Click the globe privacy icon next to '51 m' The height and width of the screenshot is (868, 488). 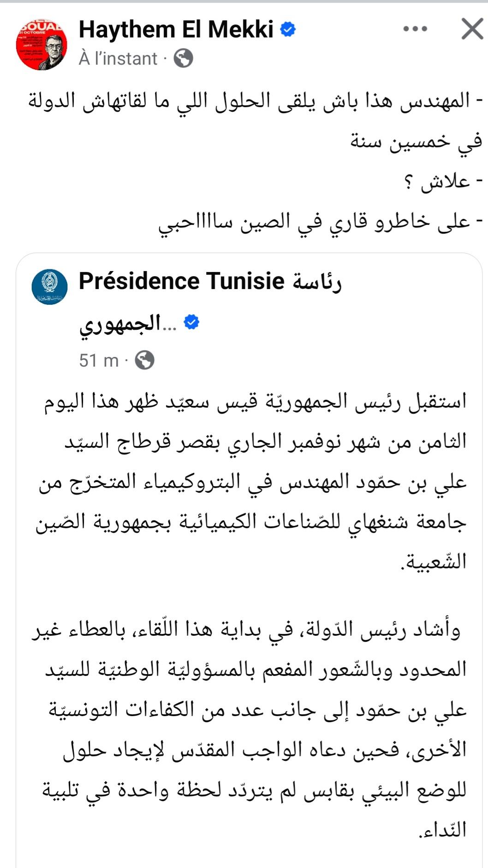coord(144,361)
